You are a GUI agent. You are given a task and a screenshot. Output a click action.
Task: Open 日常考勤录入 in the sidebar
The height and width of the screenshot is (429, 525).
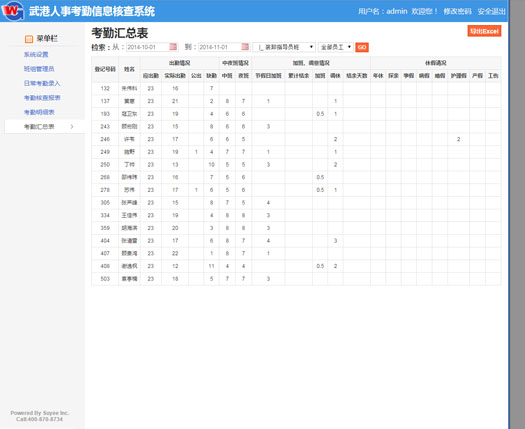[42, 83]
